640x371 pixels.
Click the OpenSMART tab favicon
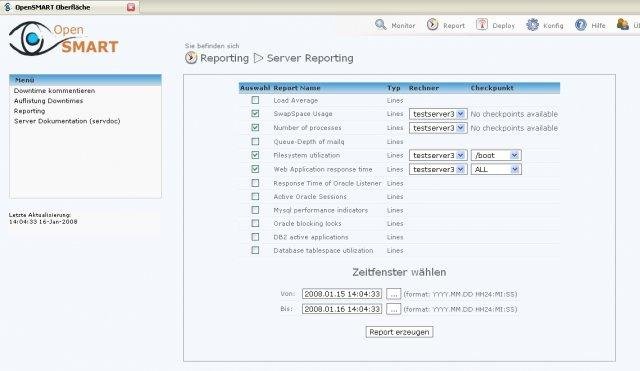7,7
